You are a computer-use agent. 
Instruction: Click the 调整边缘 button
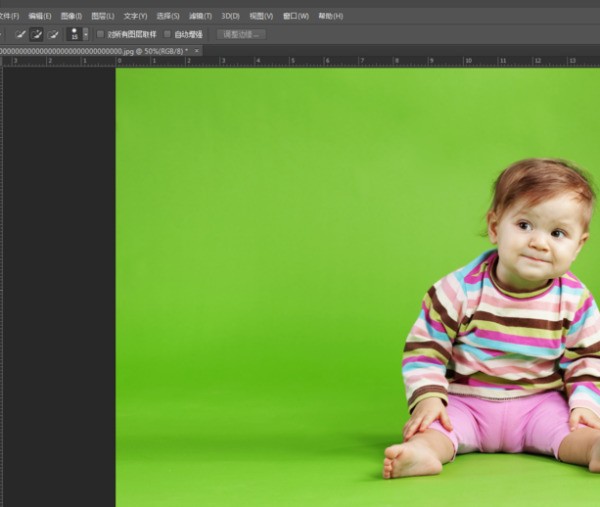(241, 34)
